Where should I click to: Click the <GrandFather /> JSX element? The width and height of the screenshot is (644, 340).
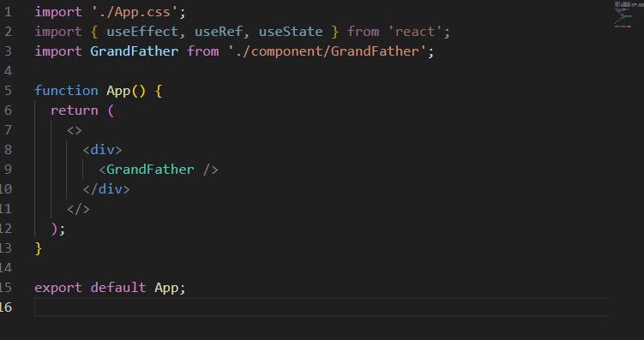(159, 170)
